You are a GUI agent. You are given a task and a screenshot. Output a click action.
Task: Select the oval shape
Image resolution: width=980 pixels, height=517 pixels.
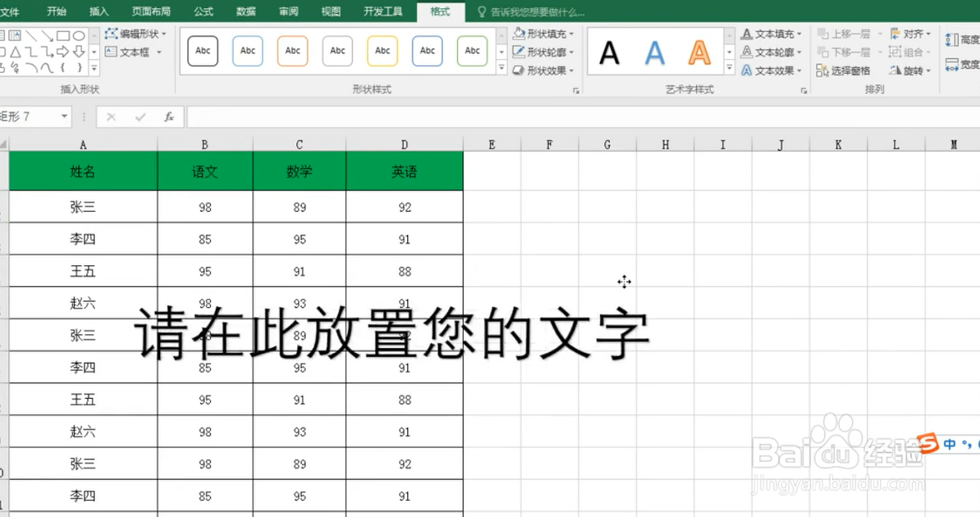click(79, 35)
